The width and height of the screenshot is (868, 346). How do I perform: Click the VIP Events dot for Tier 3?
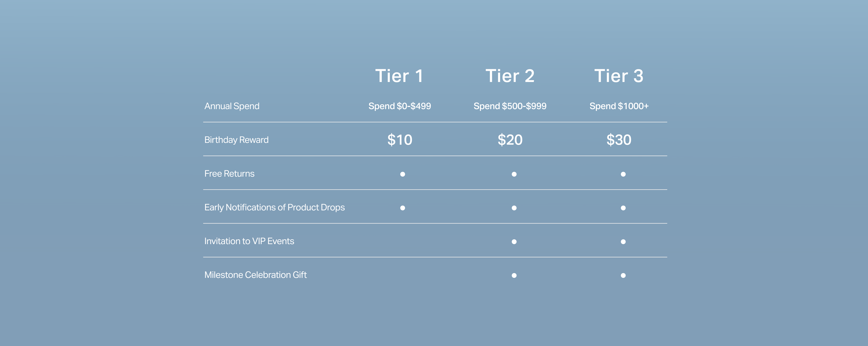tap(623, 242)
